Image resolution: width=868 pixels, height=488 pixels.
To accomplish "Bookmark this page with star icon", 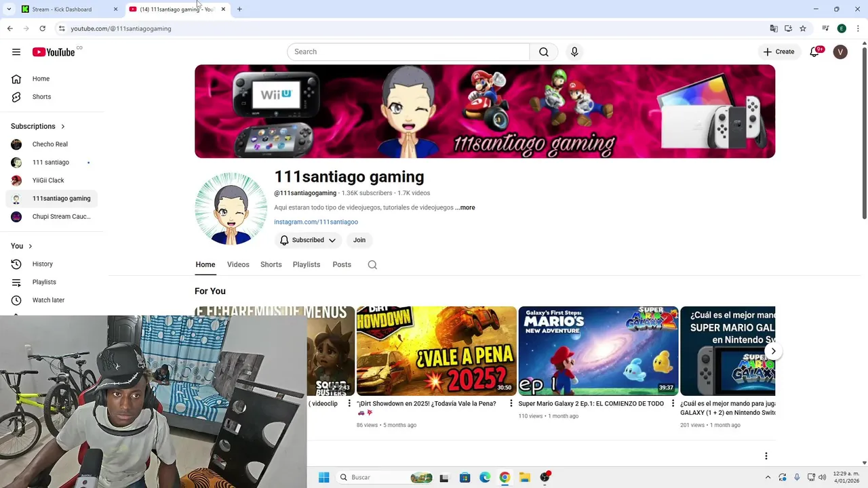I will (803, 28).
